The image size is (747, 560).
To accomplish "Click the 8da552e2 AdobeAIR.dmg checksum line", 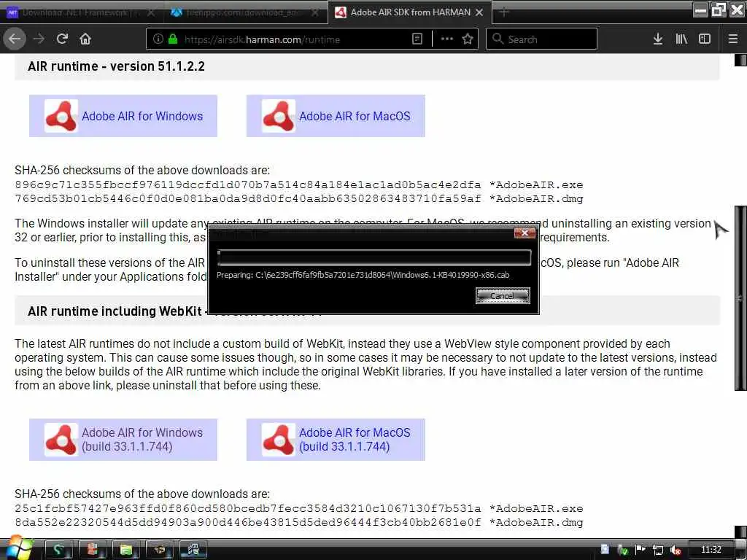I will [x=298, y=522].
